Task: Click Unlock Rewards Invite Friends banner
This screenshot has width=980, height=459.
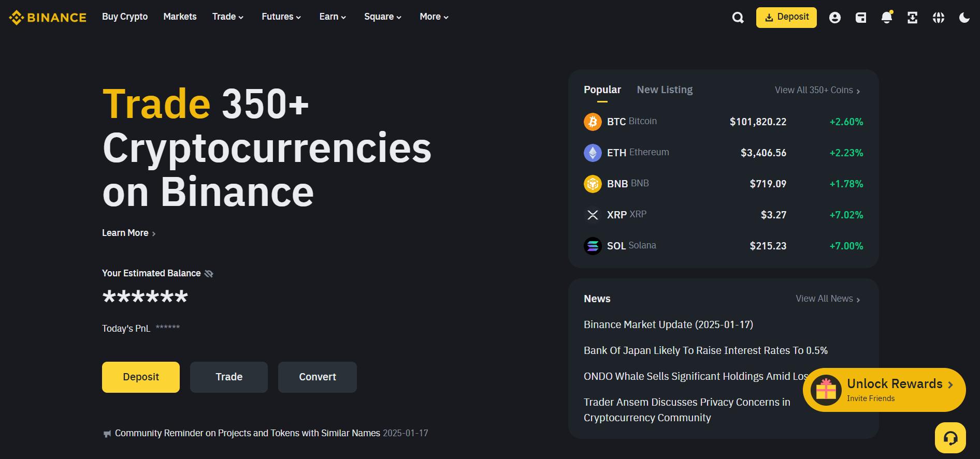Action: [x=884, y=390]
